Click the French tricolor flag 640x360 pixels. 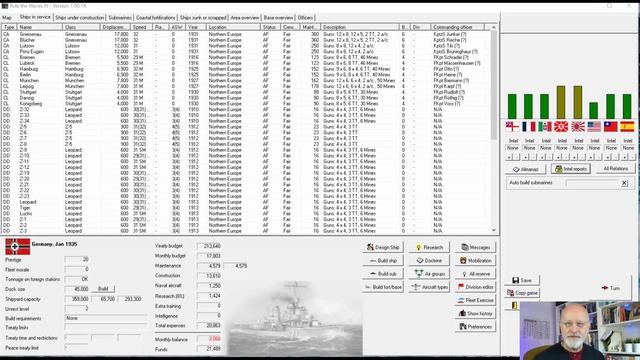click(529, 127)
